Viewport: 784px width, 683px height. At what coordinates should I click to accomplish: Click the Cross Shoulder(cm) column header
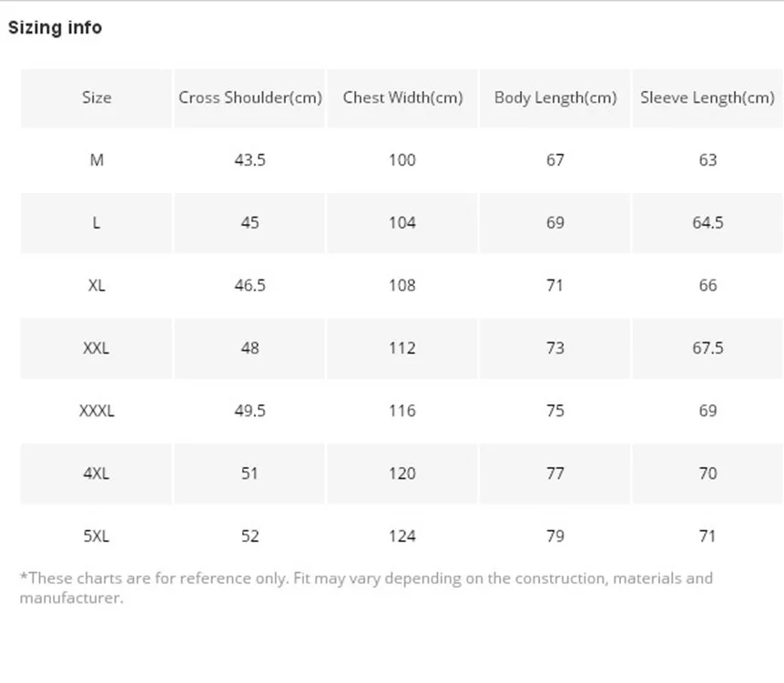(x=249, y=97)
